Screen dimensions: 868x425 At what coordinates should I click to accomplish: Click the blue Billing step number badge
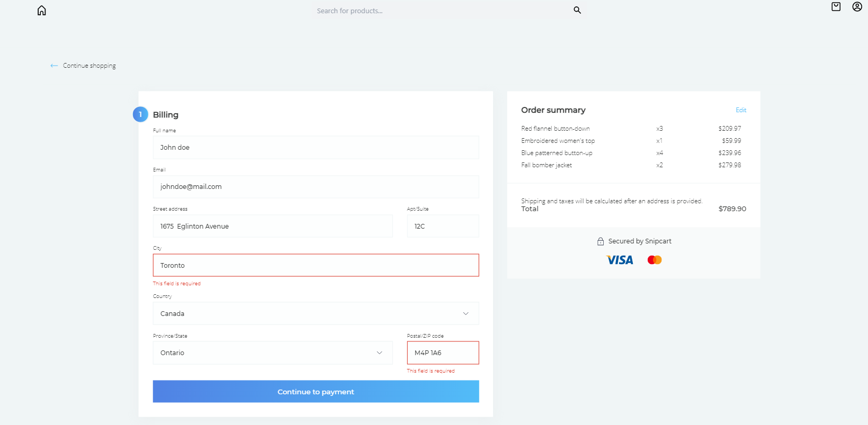pyautogui.click(x=140, y=114)
